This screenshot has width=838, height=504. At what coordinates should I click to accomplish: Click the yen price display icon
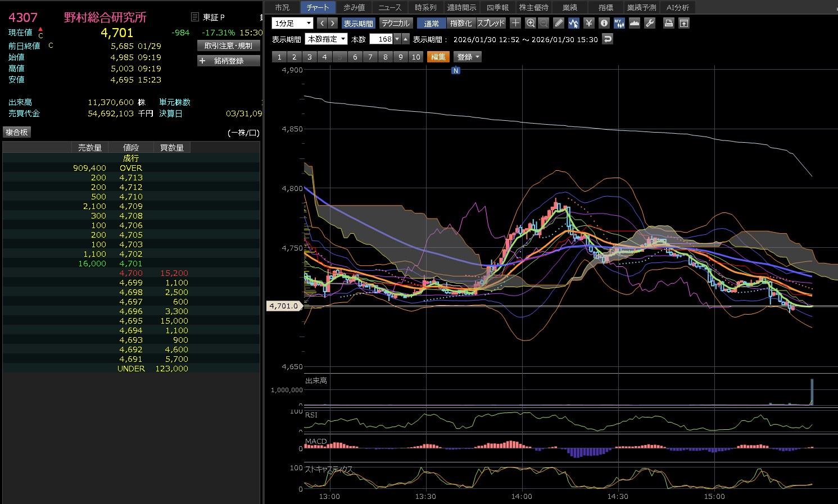(588, 23)
